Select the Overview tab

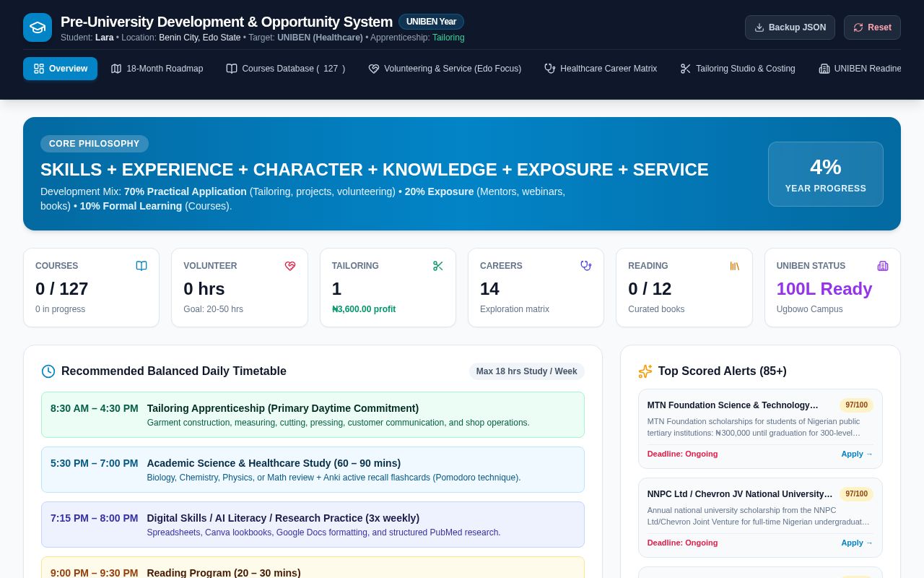click(x=60, y=69)
